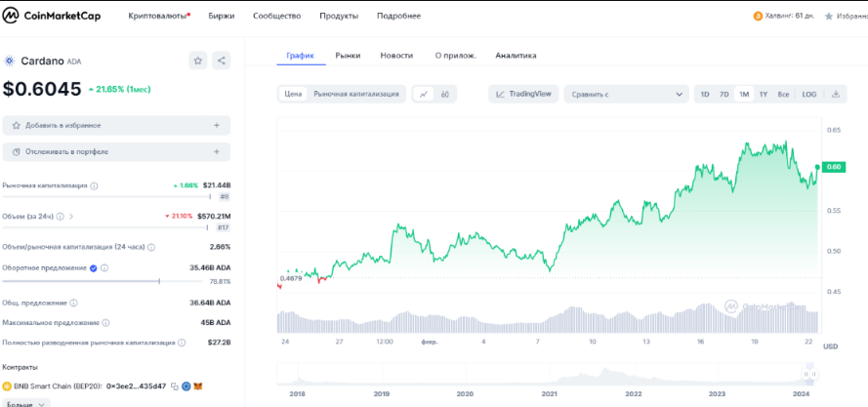Open the TradingView chart button
Screen dimensions: 868x407
coord(523,94)
